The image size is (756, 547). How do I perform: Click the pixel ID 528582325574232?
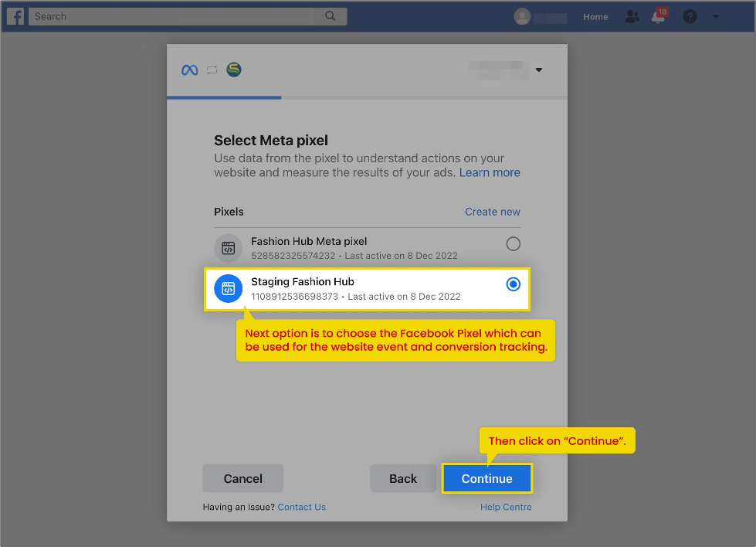[293, 256]
